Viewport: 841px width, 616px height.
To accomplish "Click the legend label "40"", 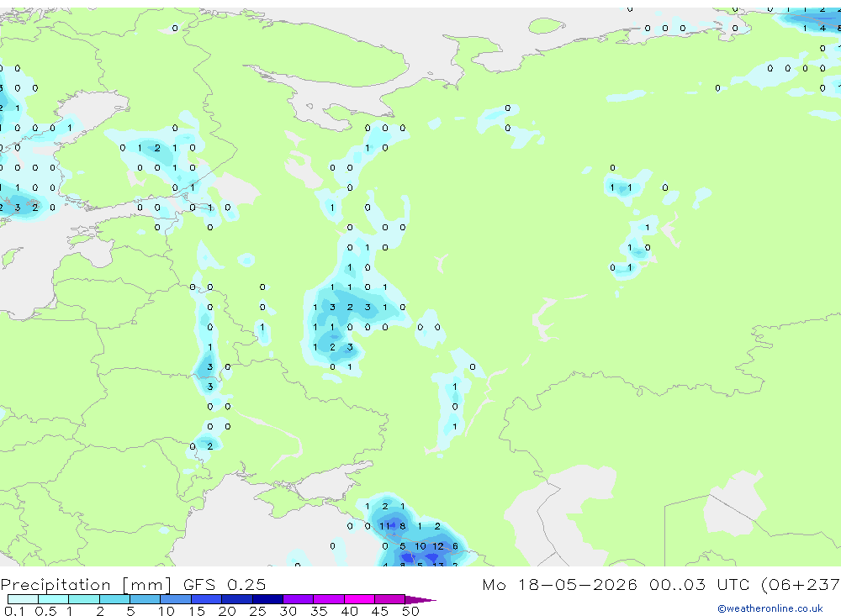I will click(349, 611).
